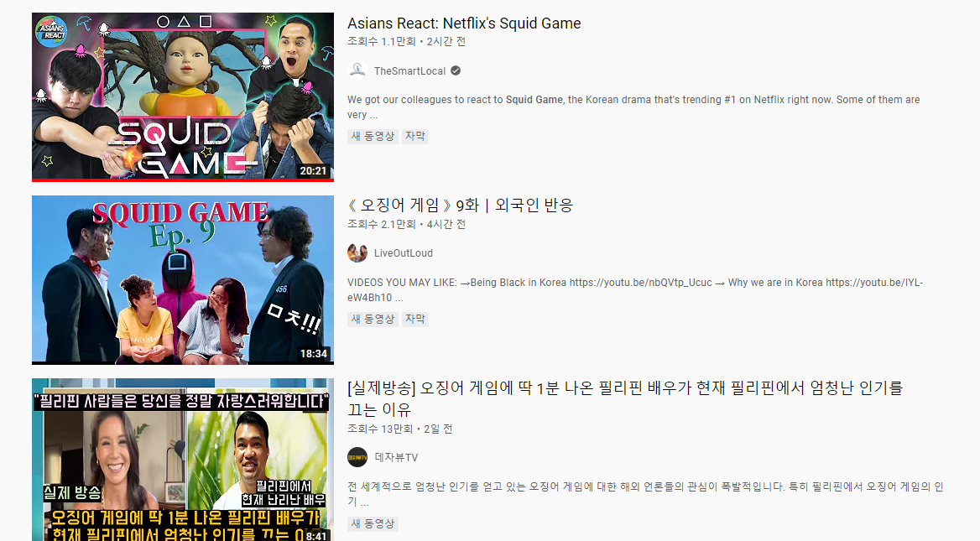Click '자막' badge under LiveOutLoud video
This screenshot has height=541, width=980.
(415, 320)
